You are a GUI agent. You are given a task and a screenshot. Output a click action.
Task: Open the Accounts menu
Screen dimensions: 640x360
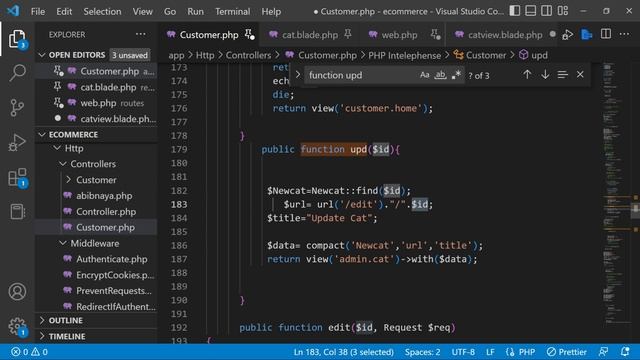[17, 291]
